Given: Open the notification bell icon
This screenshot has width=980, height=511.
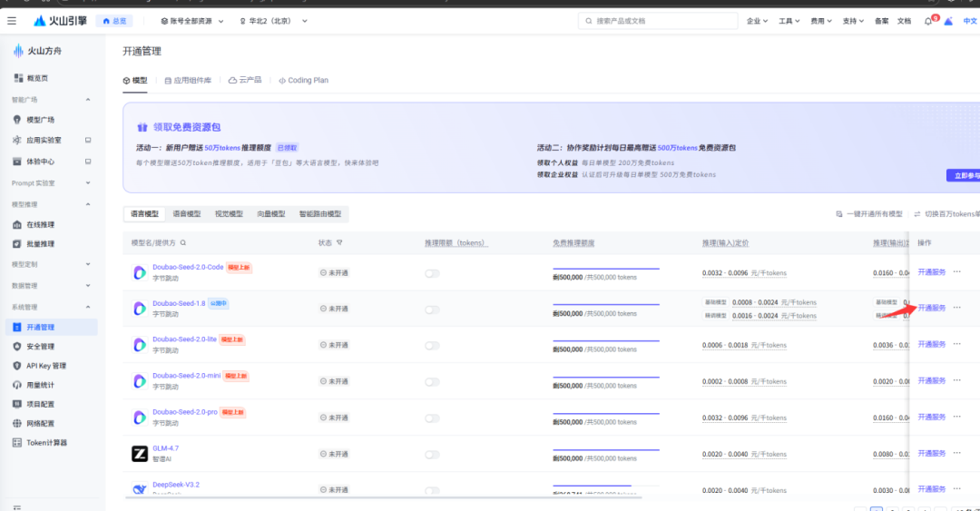Looking at the screenshot, I should click(x=928, y=21).
